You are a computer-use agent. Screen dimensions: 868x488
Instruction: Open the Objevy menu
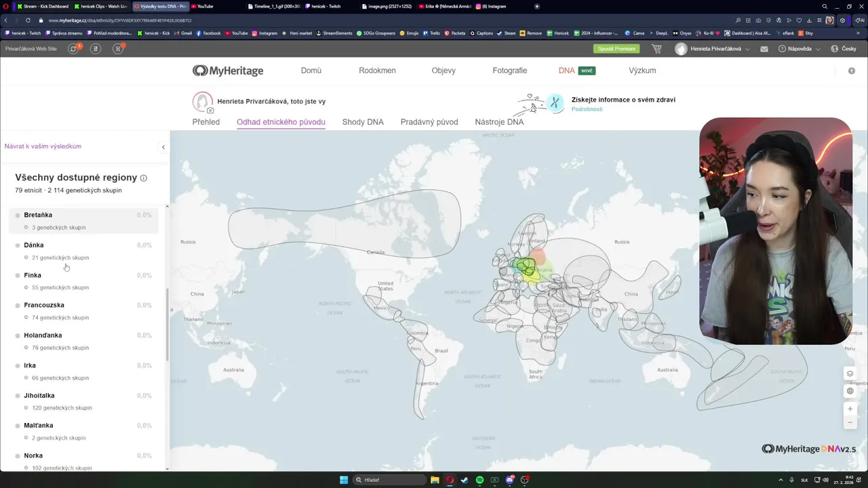443,70
